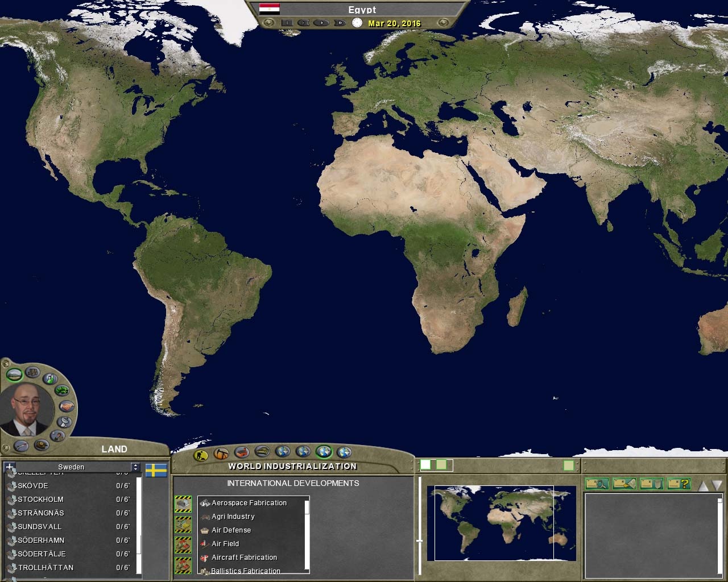Set game speed to fast forward

340,23
